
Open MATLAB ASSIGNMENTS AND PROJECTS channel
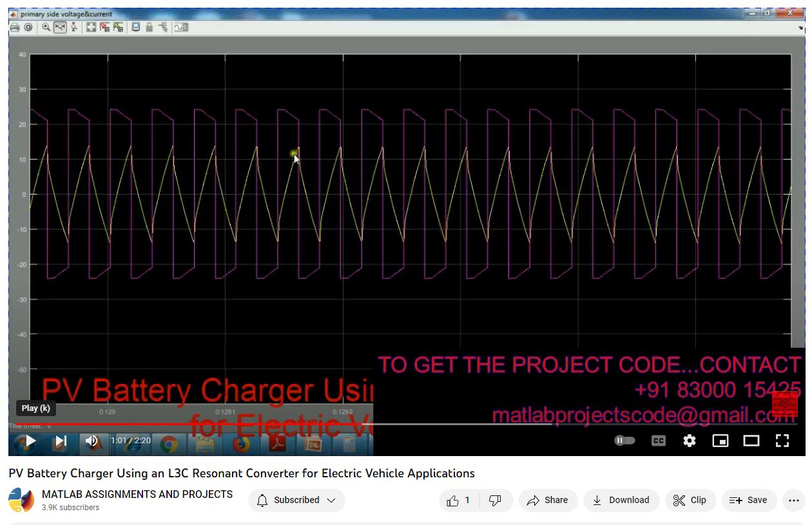tap(137, 494)
